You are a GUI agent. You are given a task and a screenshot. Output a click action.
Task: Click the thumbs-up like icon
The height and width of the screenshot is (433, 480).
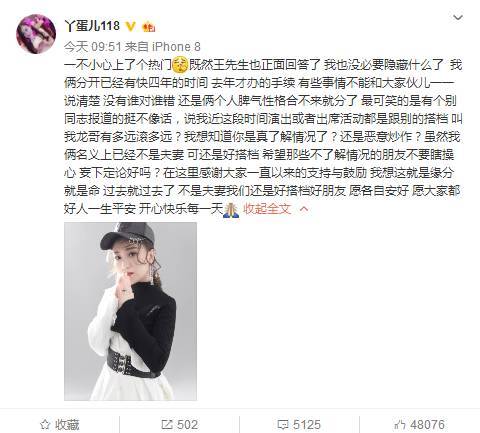pos(399,424)
